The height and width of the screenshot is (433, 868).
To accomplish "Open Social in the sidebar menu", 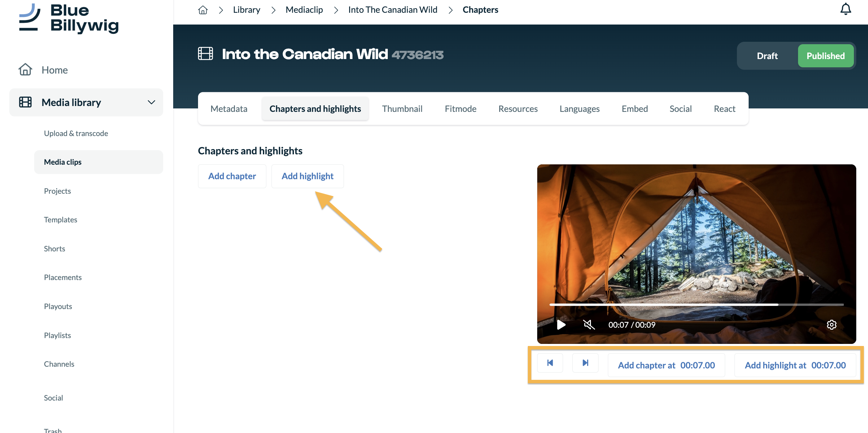I will 53,398.
